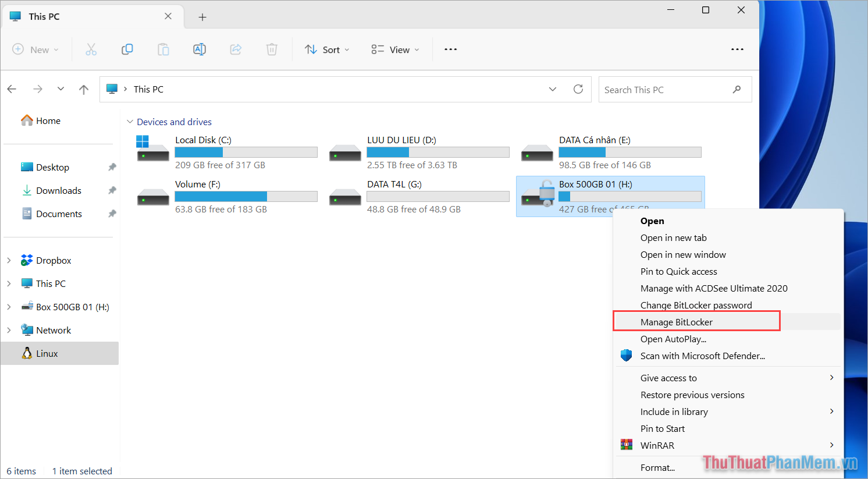Cut the selected drive using toolbar
The width and height of the screenshot is (868, 479).
tap(91, 49)
